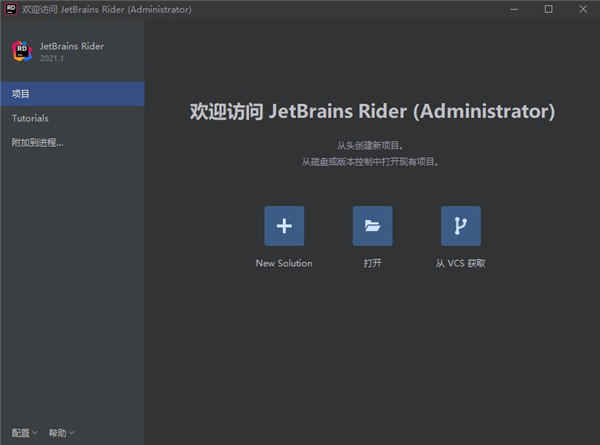Switch to the Tutorials tab
Image resolution: width=600 pixels, height=445 pixels.
coord(30,118)
